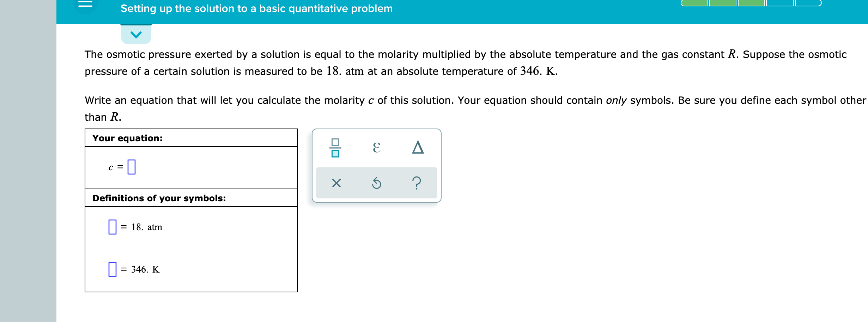868x322 pixels.
Task: Insert the epsilon symbol
Action: click(x=376, y=147)
